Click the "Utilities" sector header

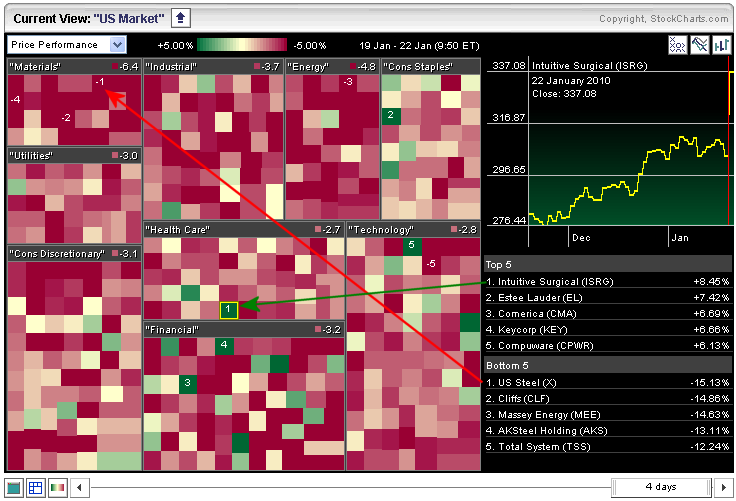tap(75, 155)
